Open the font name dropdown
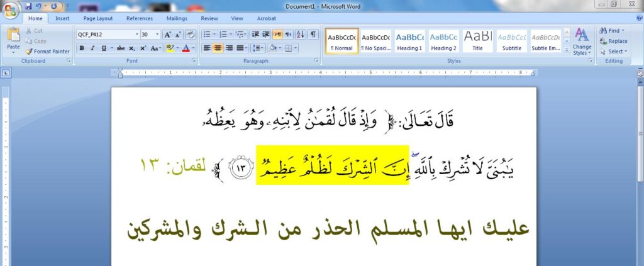Image resolution: width=644 pixels, height=266 pixels. (137, 35)
